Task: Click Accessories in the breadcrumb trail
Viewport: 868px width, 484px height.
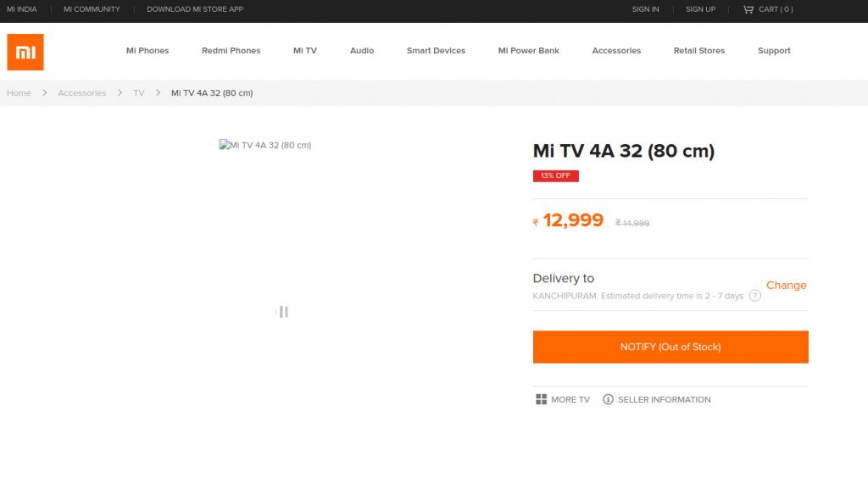Action: pyautogui.click(x=82, y=93)
